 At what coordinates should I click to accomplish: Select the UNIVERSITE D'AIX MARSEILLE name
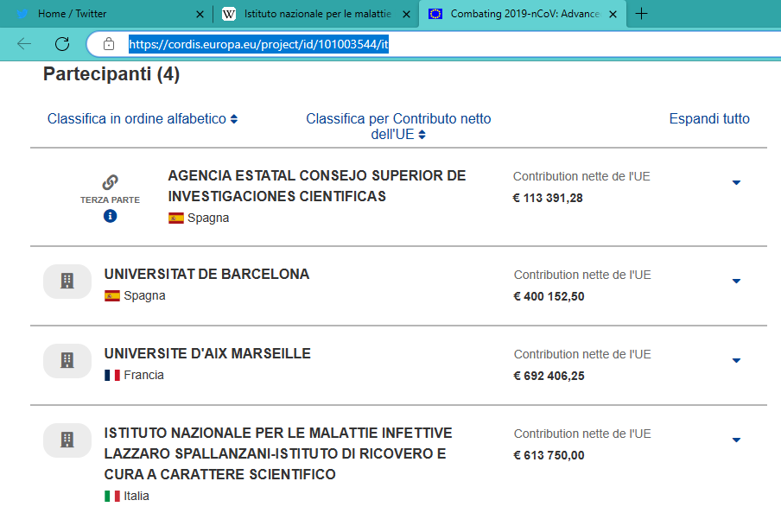(x=207, y=354)
